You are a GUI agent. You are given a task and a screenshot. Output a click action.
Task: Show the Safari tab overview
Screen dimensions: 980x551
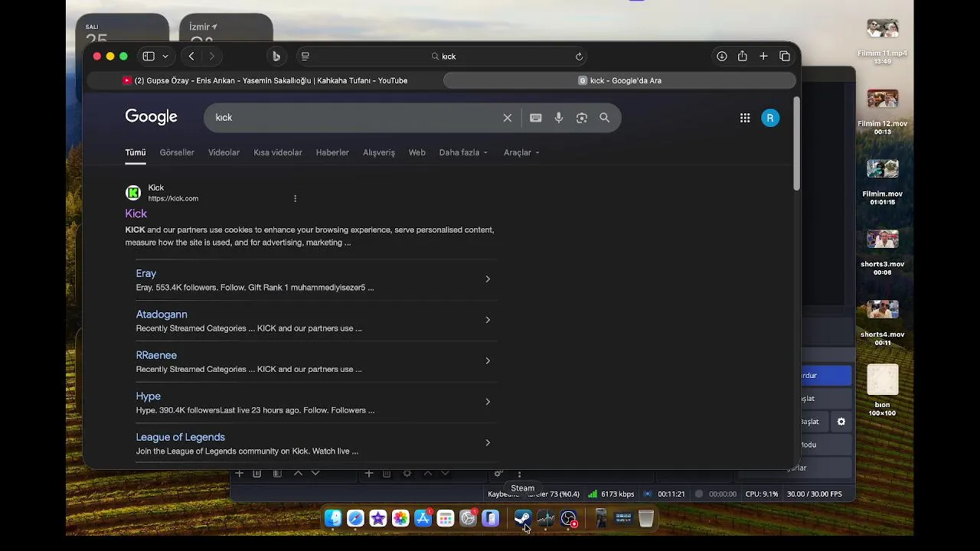click(785, 56)
